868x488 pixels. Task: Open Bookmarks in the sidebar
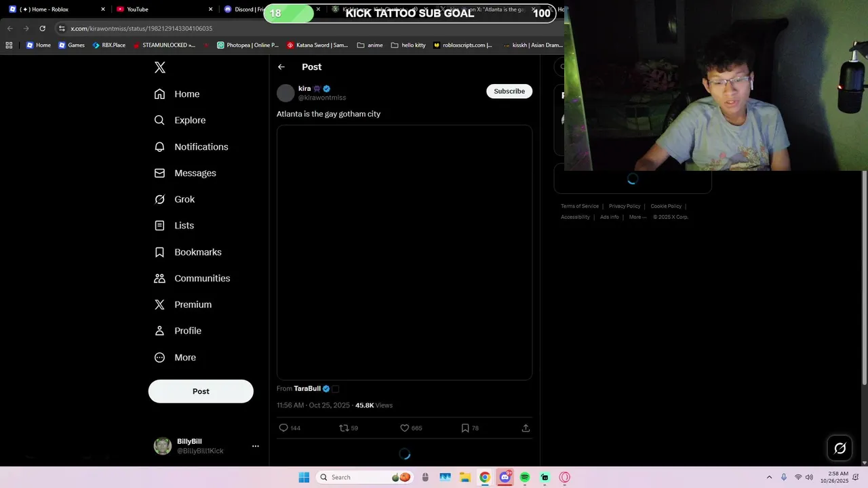click(188, 252)
